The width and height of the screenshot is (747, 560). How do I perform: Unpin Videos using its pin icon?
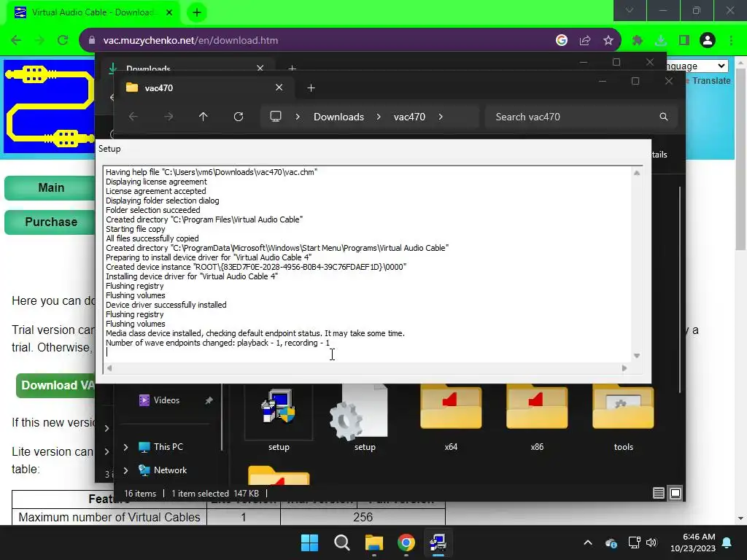209,401
